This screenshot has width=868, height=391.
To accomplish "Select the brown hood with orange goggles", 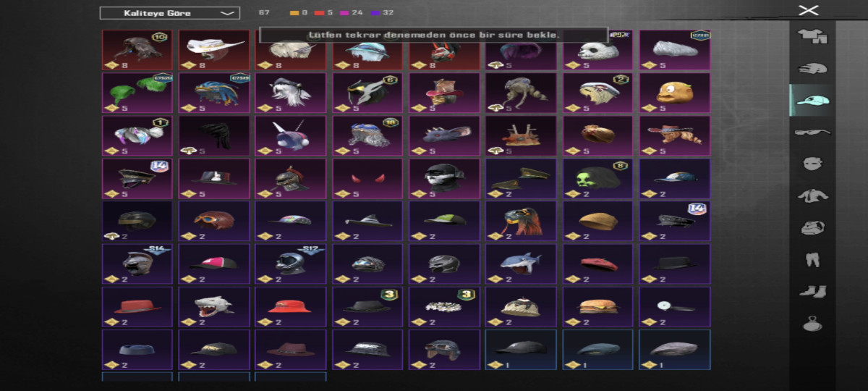I will [x=214, y=221].
